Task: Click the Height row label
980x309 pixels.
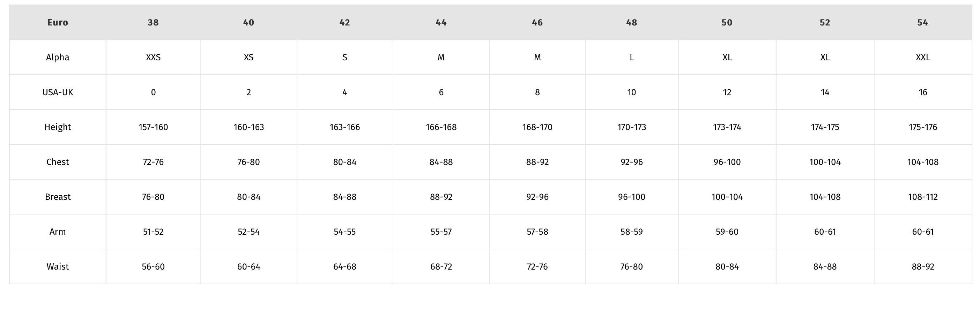Action: (x=58, y=127)
